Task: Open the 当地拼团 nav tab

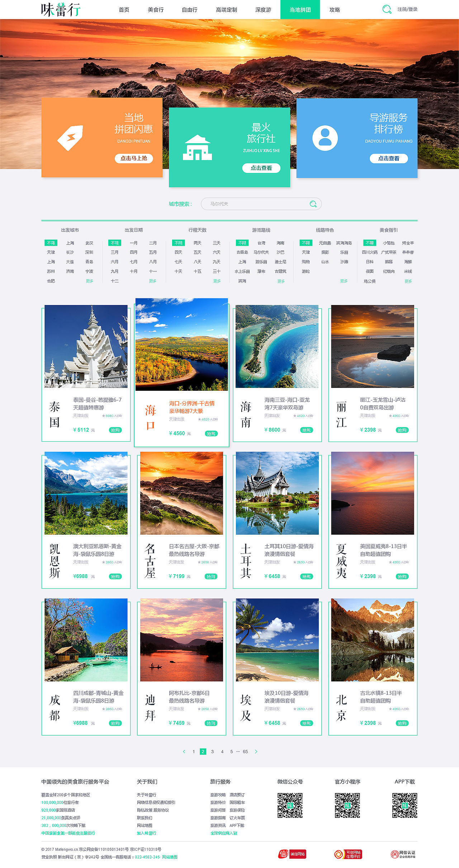Action: click(300, 9)
